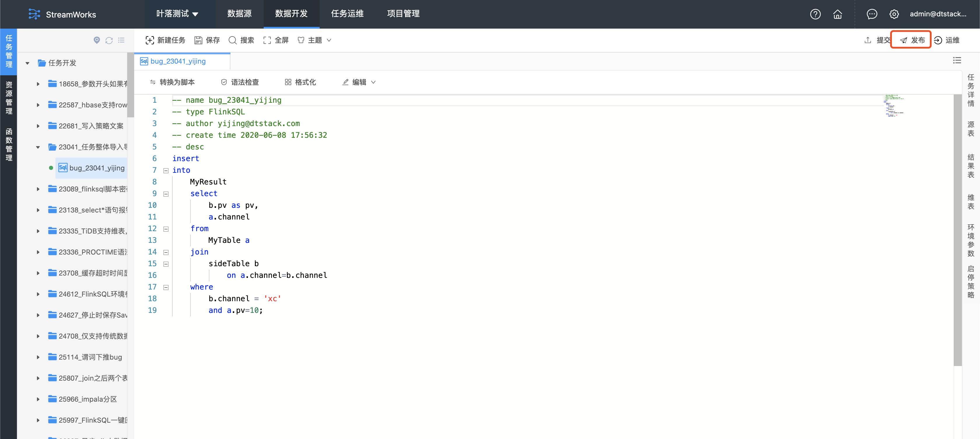The height and width of the screenshot is (439, 980).
Task: Select folder 23138_select*语句
Action: [88, 210]
